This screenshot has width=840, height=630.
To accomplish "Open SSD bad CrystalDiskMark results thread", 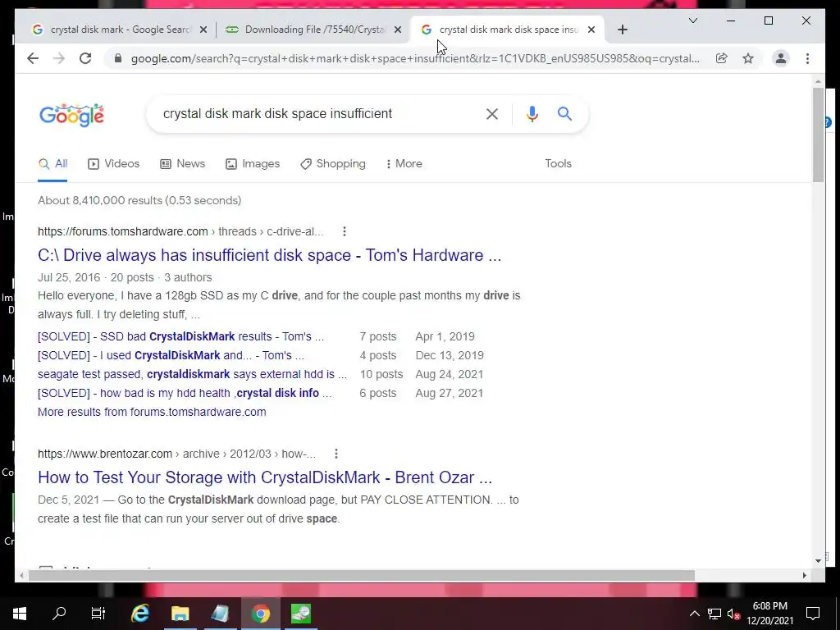I will 180,336.
